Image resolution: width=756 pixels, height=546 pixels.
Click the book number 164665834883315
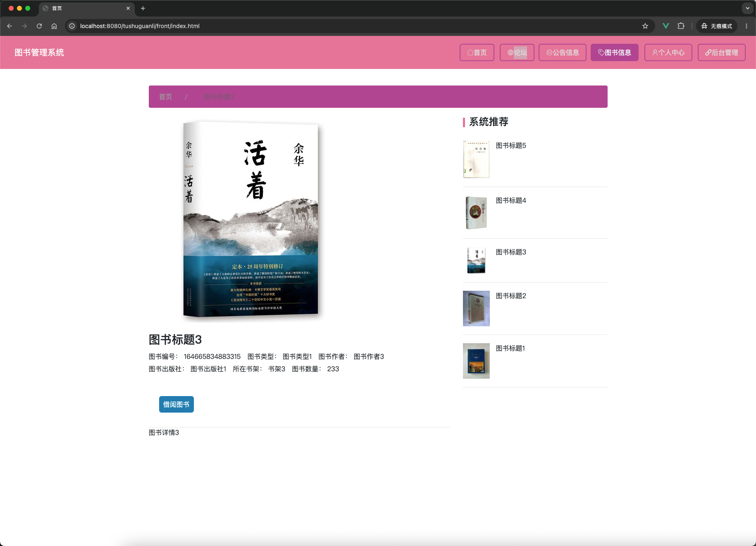[212, 356]
